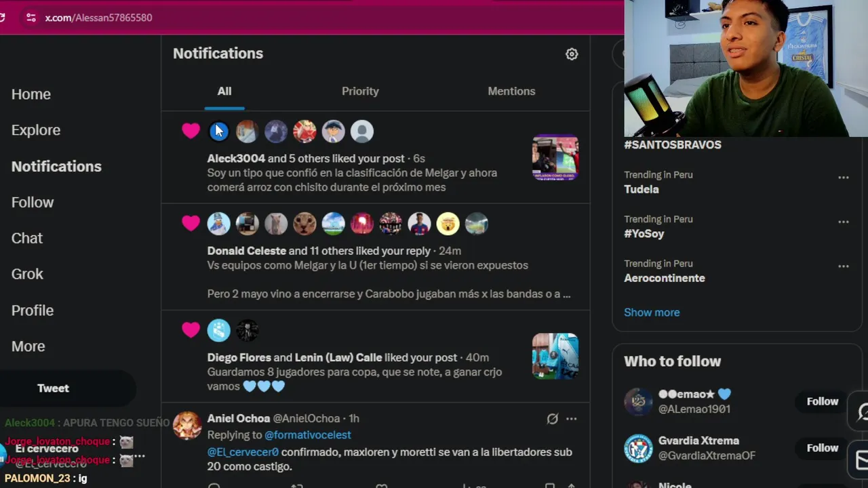Viewport: 868px width, 488px height.
Task: Open more options for Tudela trend
Action: pyautogui.click(x=843, y=178)
